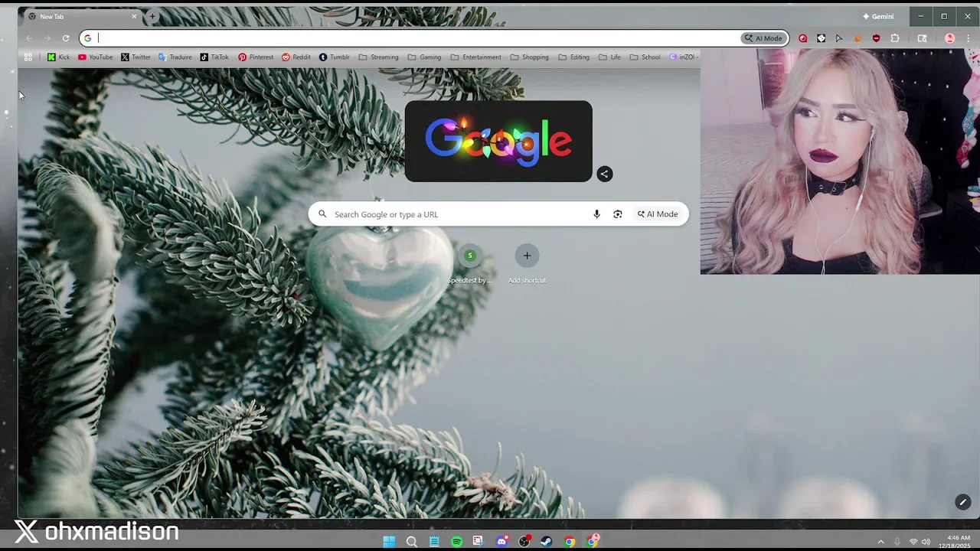Open the apps grid in bookmarks bar

click(x=28, y=57)
